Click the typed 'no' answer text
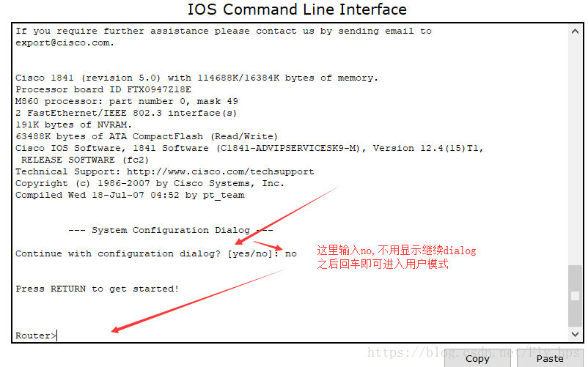Screen dimensions: 588x367 [x=291, y=254]
